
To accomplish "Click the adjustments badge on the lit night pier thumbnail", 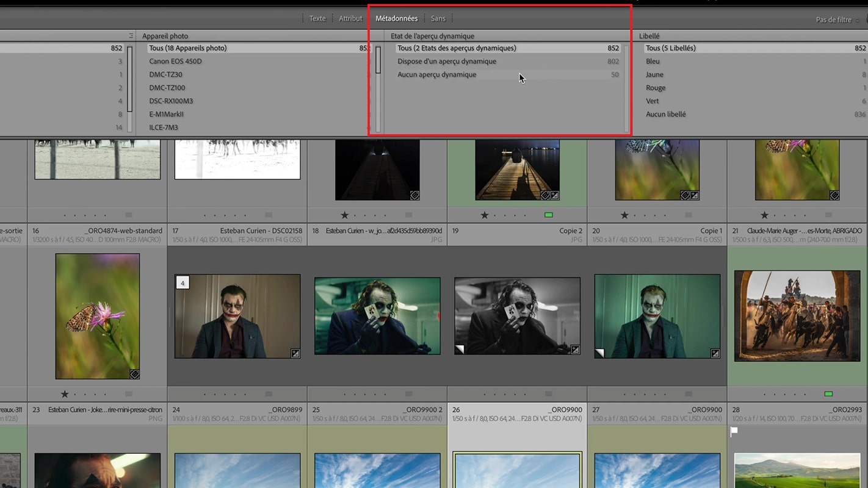I will pos(554,195).
